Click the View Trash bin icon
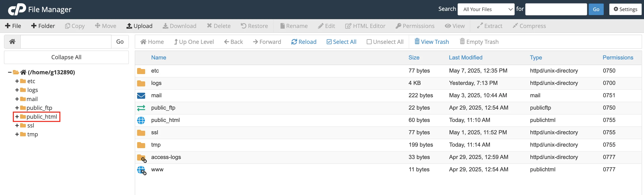Screen dimensions: 644x195 (x=417, y=42)
